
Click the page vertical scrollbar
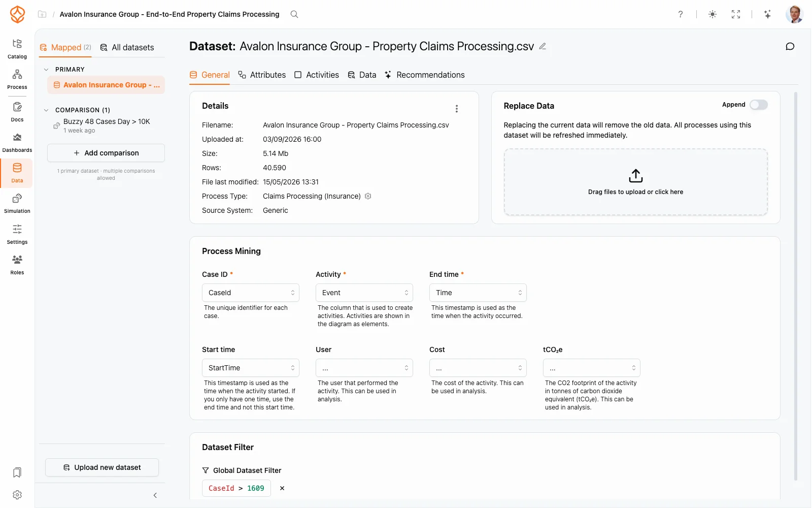[796, 285]
